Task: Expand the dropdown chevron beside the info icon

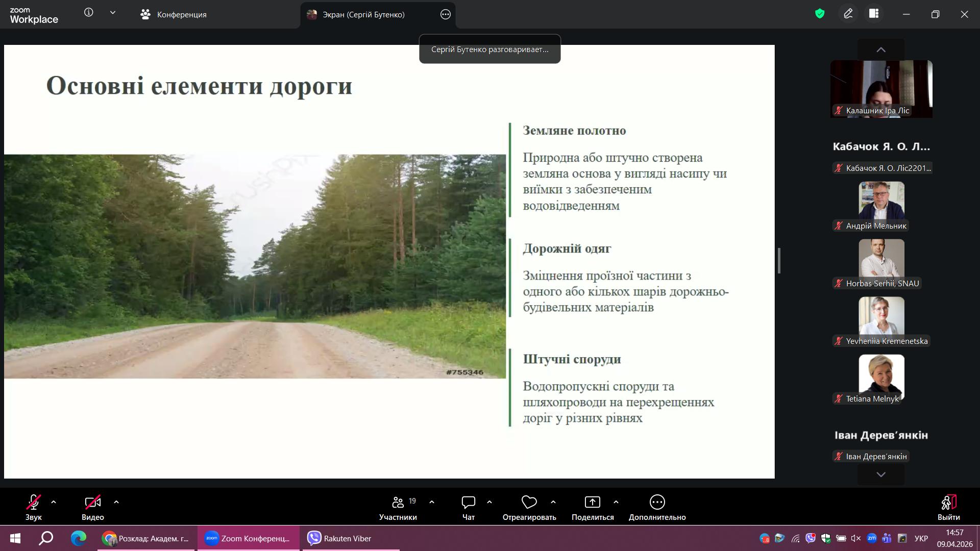Action: pos(113,13)
